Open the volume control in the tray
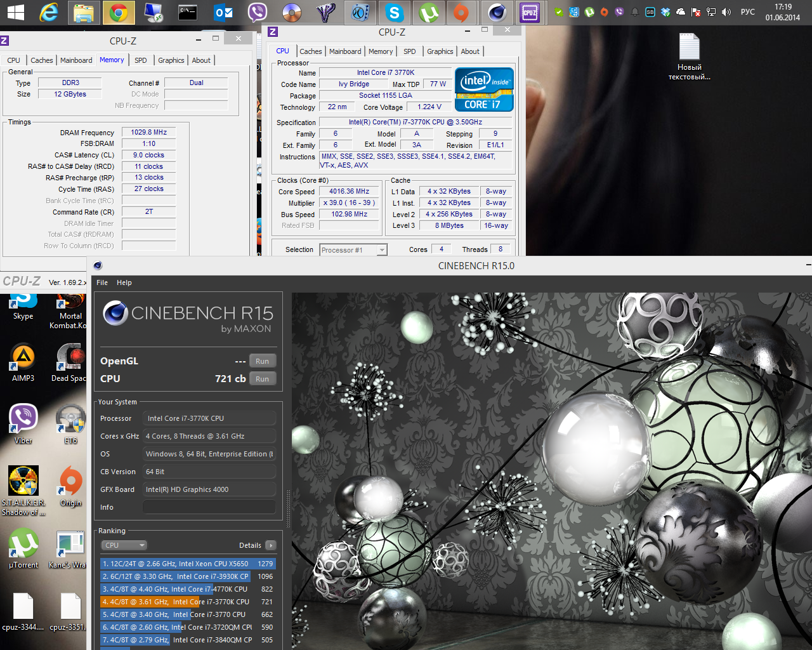812x650 pixels. click(x=726, y=12)
